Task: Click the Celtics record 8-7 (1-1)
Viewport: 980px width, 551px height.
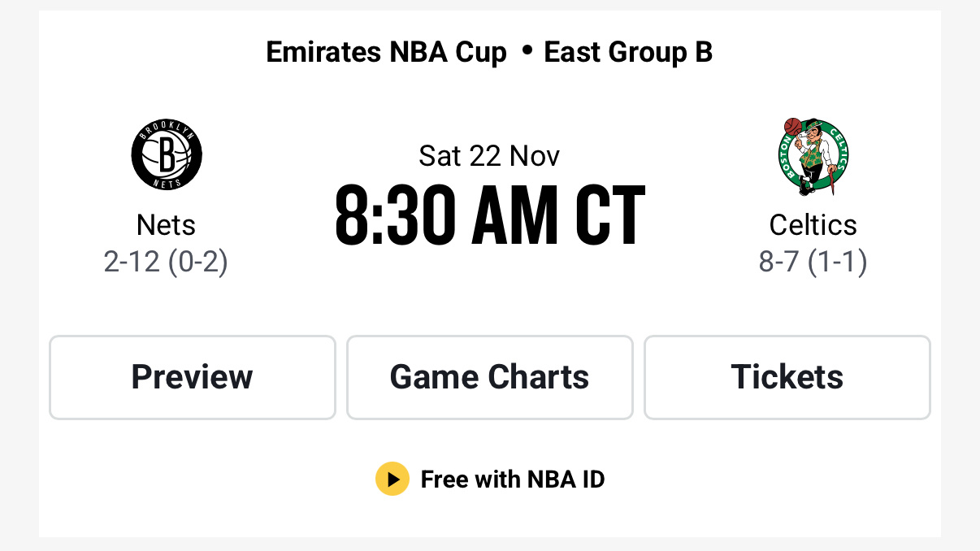Action: 813,262
